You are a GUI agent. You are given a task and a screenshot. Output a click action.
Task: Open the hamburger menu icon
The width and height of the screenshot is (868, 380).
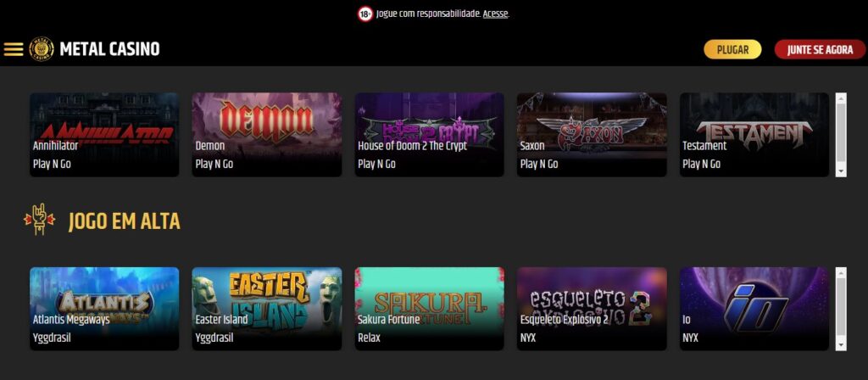point(14,49)
